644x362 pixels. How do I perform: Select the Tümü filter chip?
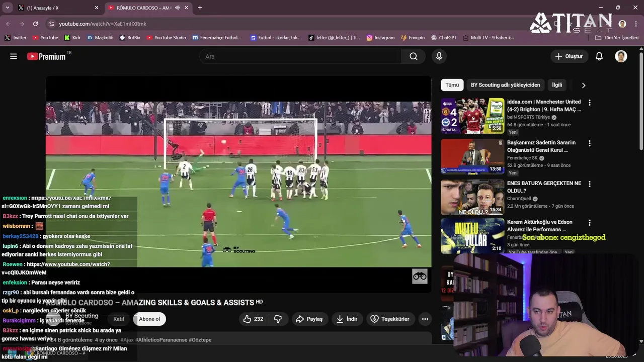[452, 85]
